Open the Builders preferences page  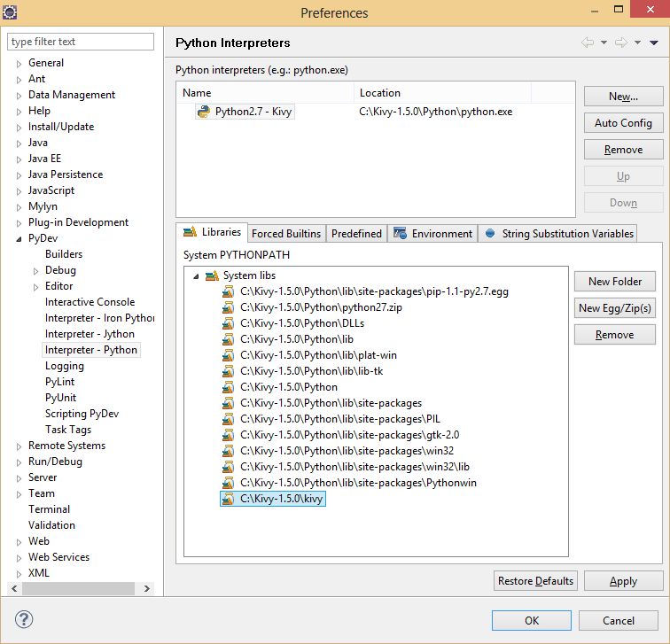coord(64,254)
